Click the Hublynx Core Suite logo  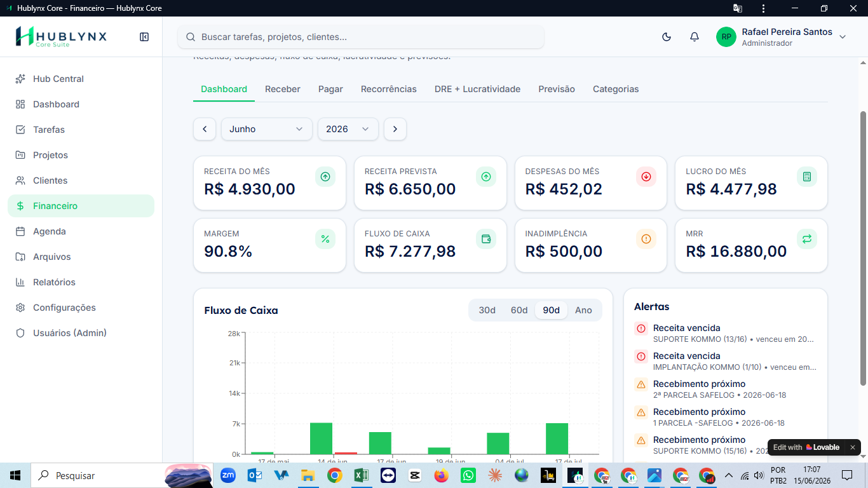61,36
